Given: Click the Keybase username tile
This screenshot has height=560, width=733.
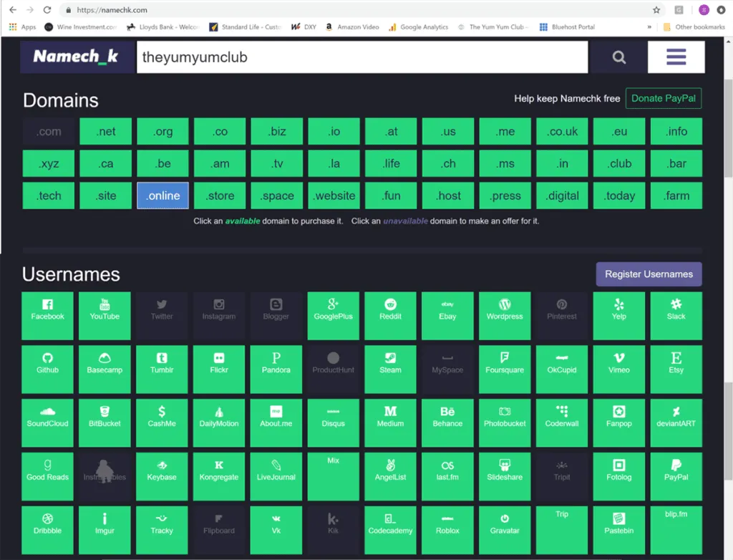Looking at the screenshot, I should pos(162,476).
